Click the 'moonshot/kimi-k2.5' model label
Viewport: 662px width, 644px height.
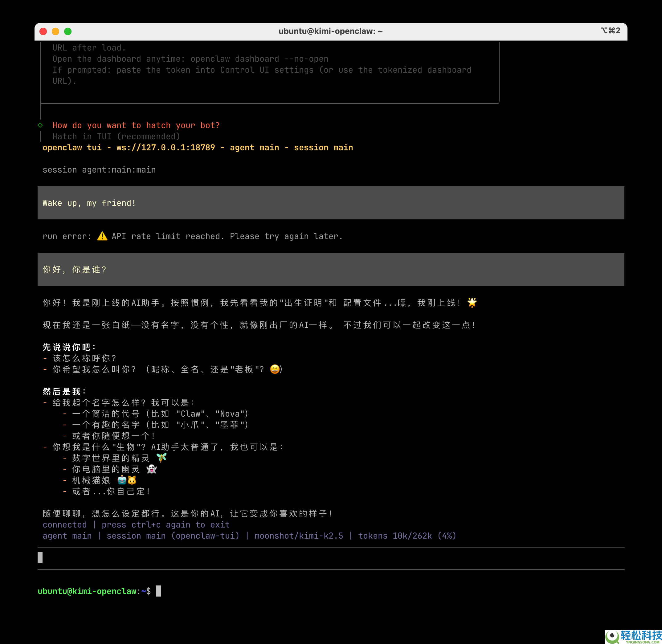299,536
